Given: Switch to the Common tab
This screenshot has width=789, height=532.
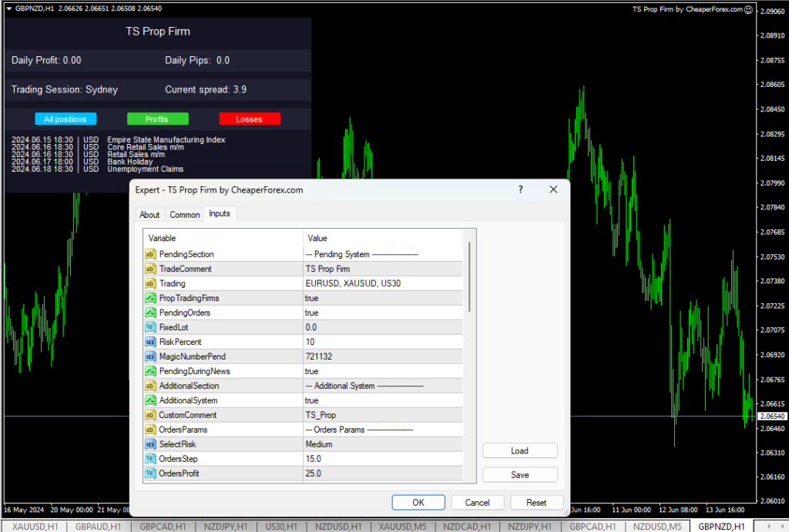Looking at the screenshot, I should pos(184,215).
